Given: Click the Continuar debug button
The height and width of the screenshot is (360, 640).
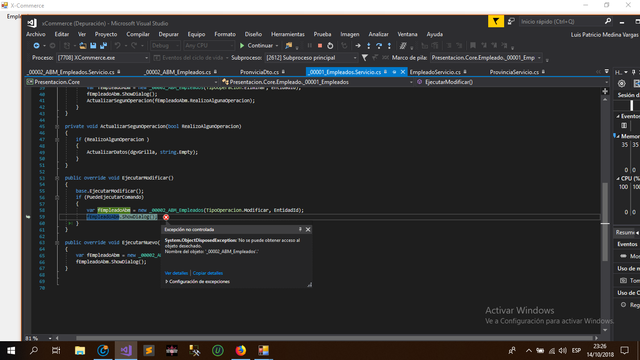Looking at the screenshot, I should click(x=256, y=46).
